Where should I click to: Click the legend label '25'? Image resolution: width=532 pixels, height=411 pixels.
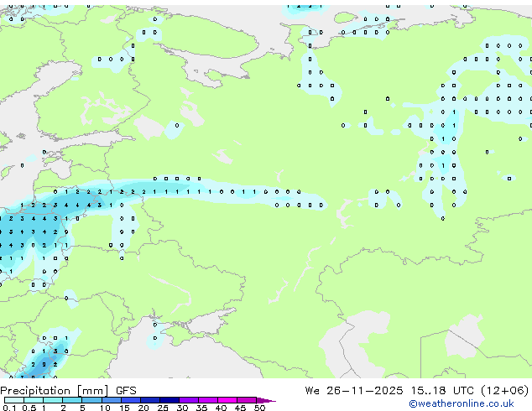[x=163, y=408]
